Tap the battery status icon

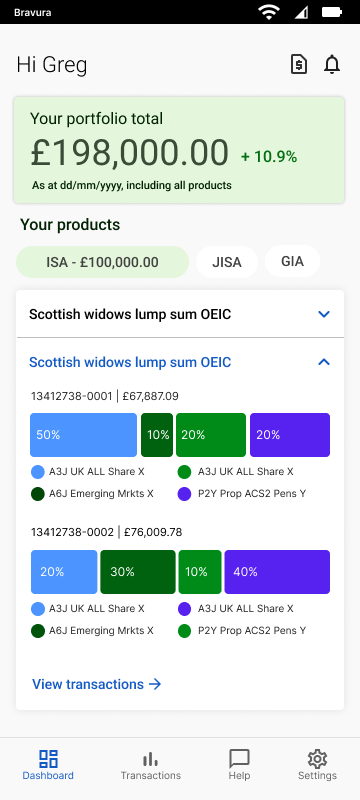click(332, 12)
